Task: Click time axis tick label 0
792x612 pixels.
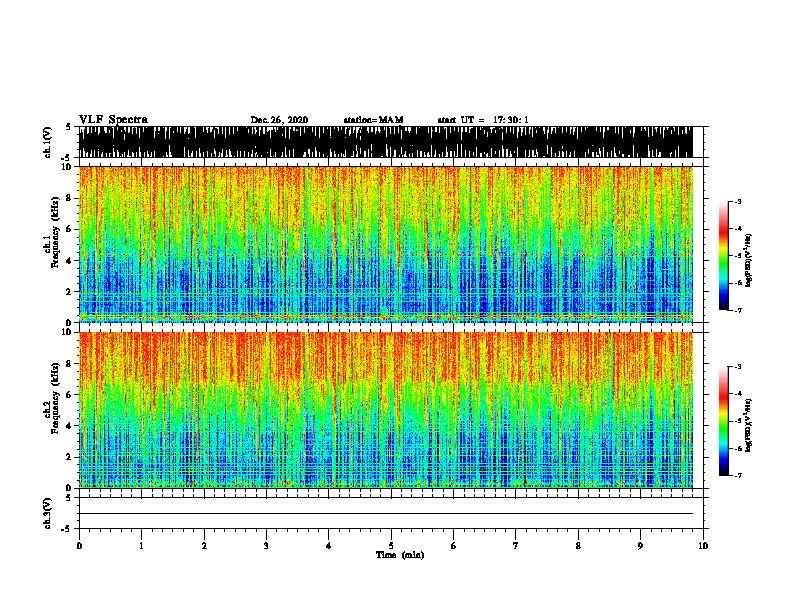Action: pos(79,546)
